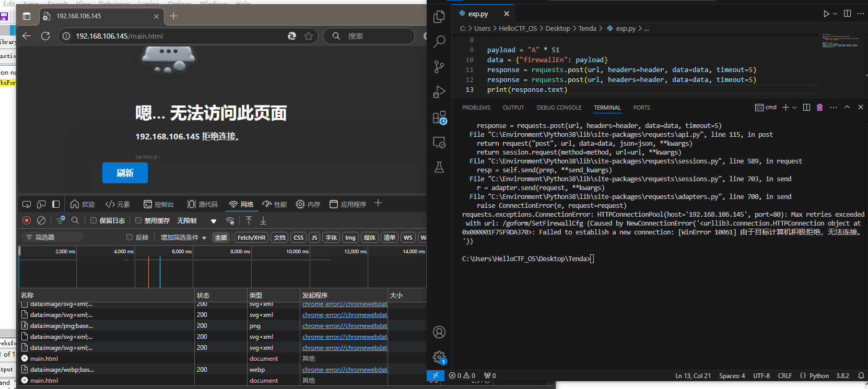
Task: Open network conditions settings icon
Action: tap(230, 220)
